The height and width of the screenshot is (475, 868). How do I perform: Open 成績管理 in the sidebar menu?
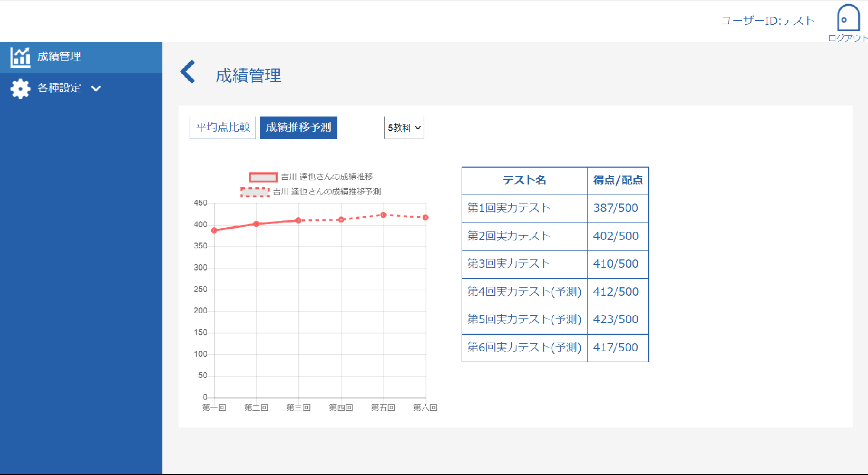pos(59,57)
